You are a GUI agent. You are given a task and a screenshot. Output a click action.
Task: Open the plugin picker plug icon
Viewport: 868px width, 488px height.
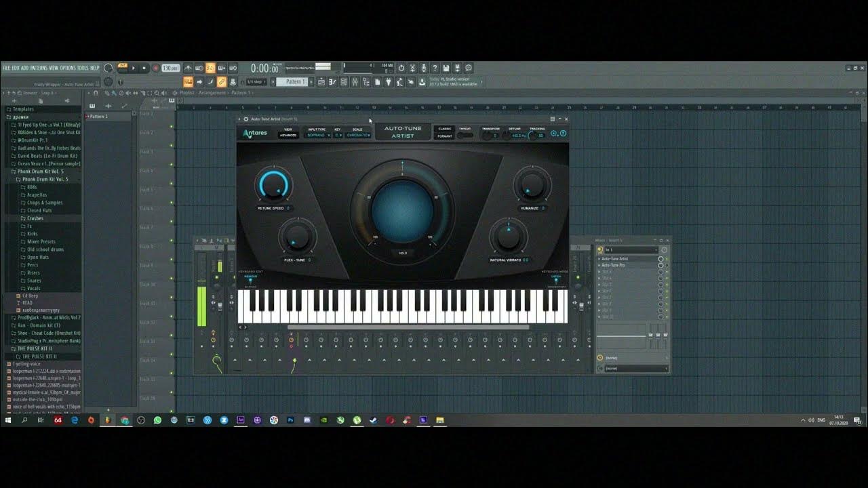tap(389, 81)
